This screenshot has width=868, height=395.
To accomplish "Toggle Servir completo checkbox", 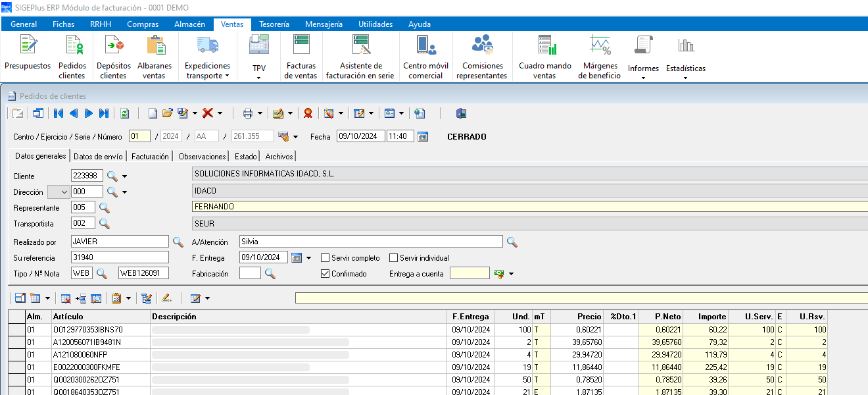I will (325, 258).
